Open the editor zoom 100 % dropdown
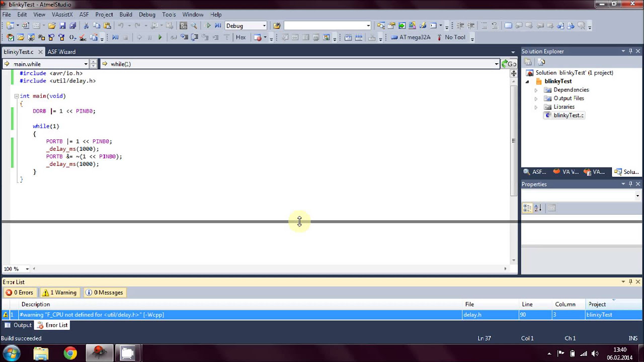Image resolution: width=644 pixels, height=362 pixels. point(27,269)
